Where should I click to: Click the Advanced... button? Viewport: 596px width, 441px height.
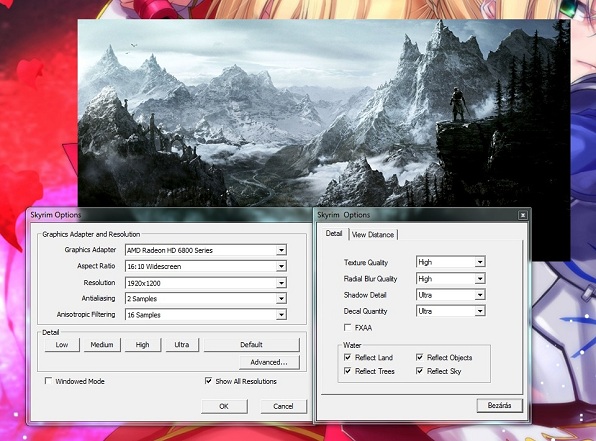pos(269,362)
